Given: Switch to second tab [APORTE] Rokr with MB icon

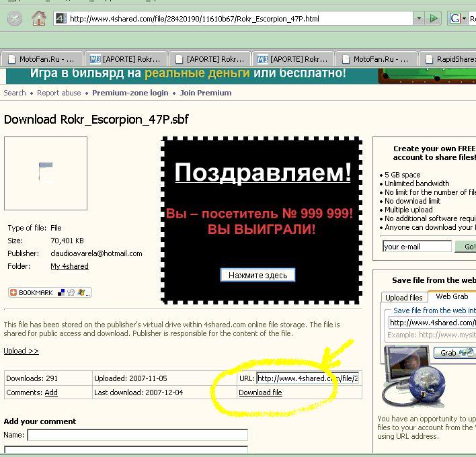Looking at the screenshot, I should pos(126,59).
